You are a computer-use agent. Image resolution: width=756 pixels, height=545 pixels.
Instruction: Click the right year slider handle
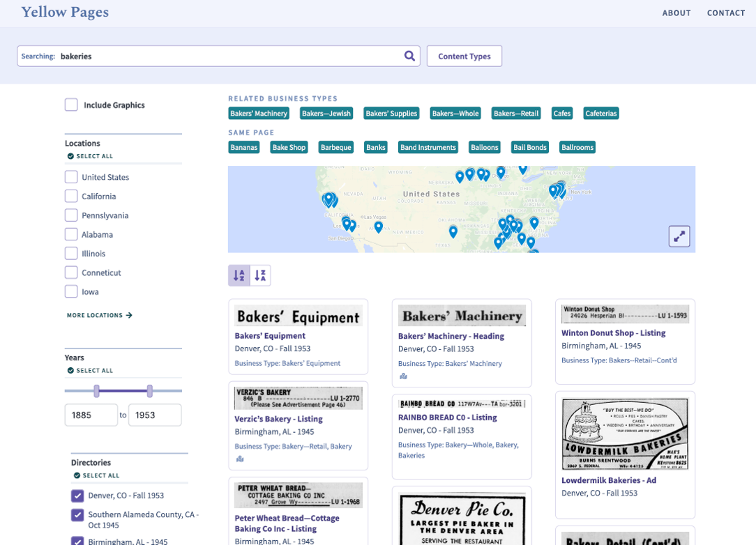coord(150,391)
